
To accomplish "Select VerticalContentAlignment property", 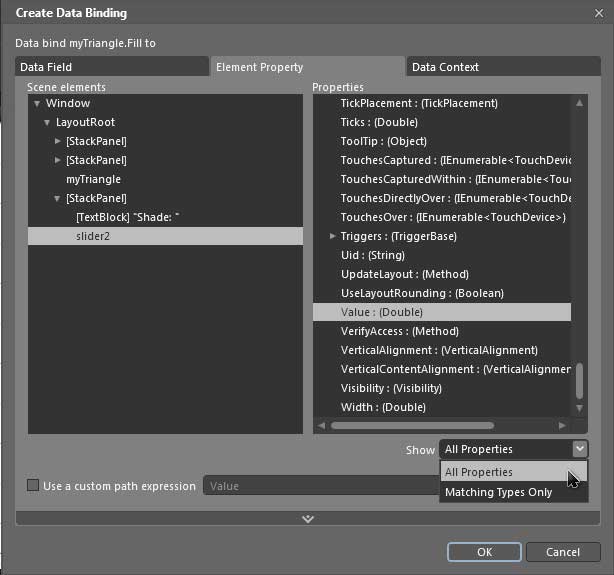I will point(442,369).
